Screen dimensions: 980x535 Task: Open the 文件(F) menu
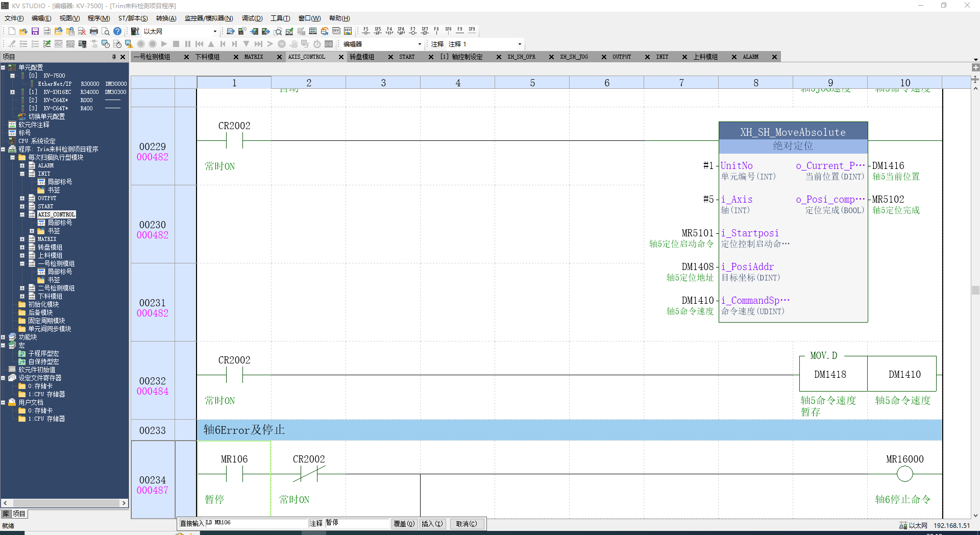point(14,18)
